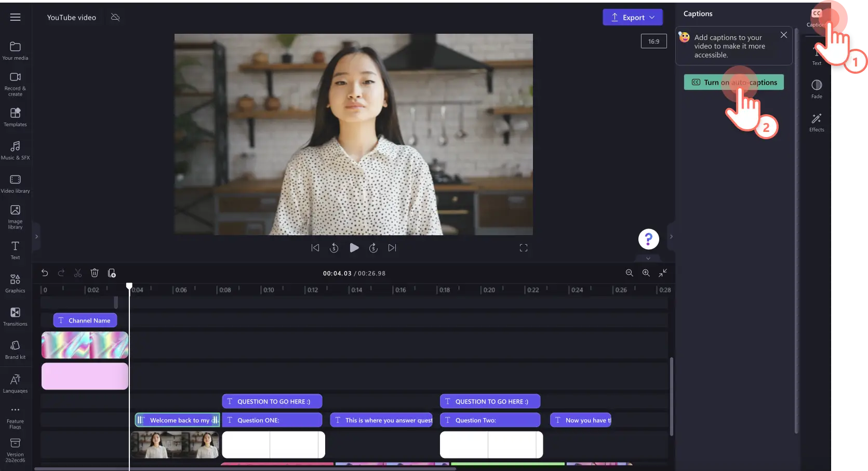The width and height of the screenshot is (868, 471).
Task: Rename the YouTube video title
Action: pos(72,17)
